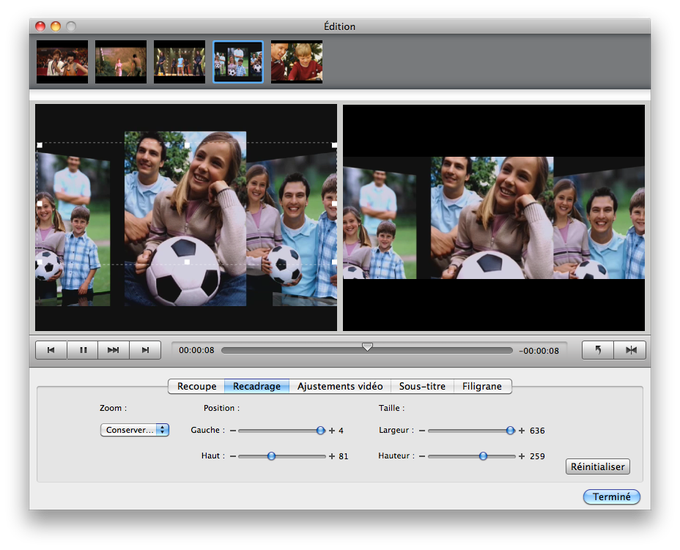Viewport: 680px width, 550px height.
Task: Click the Gauche position slider knob
Action: pos(320,430)
